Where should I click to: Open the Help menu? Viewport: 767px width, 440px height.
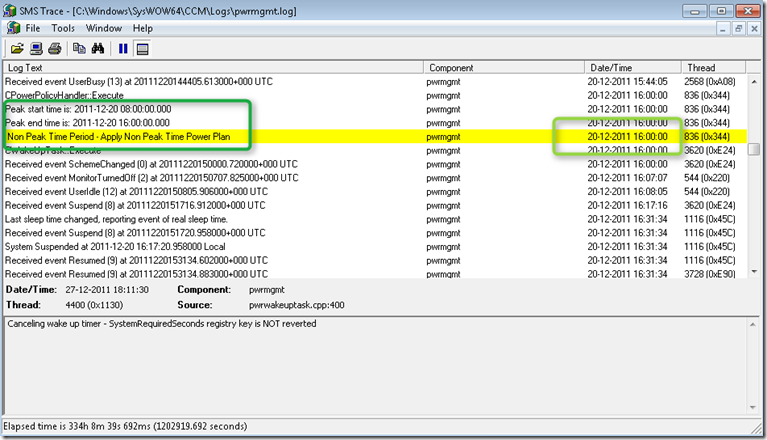[143, 28]
